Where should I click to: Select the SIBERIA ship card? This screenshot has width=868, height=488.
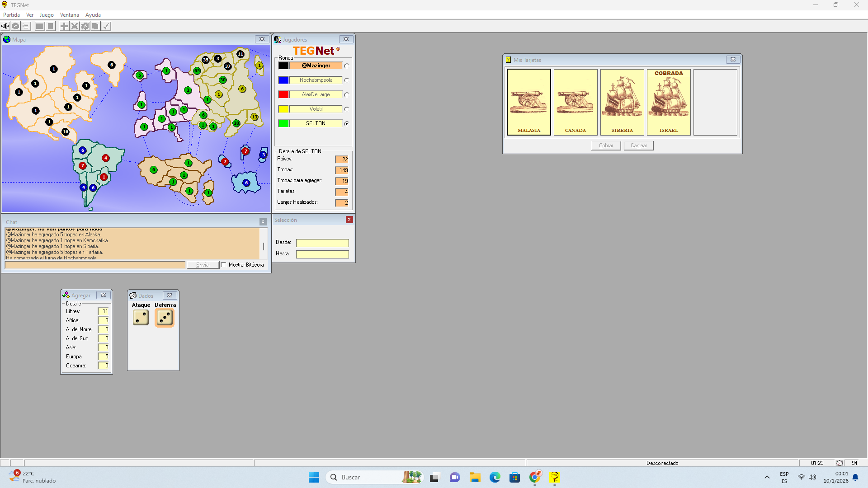[x=622, y=102]
